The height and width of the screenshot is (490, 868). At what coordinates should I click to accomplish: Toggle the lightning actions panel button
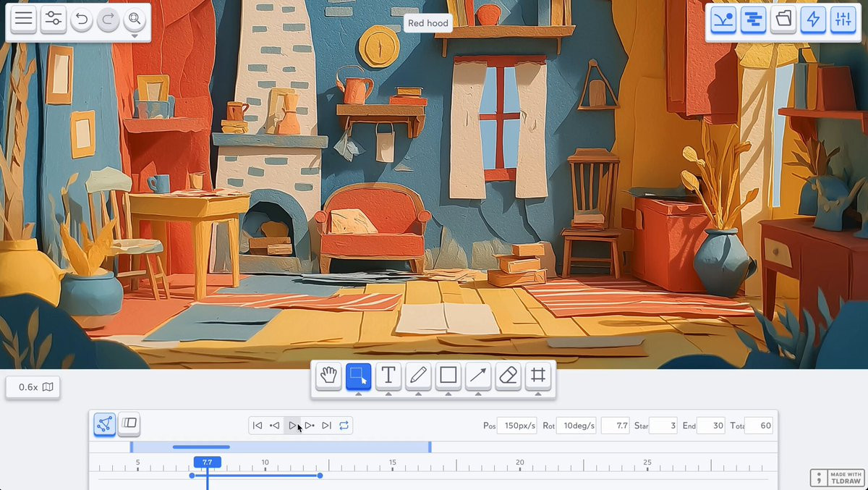point(813,20)
